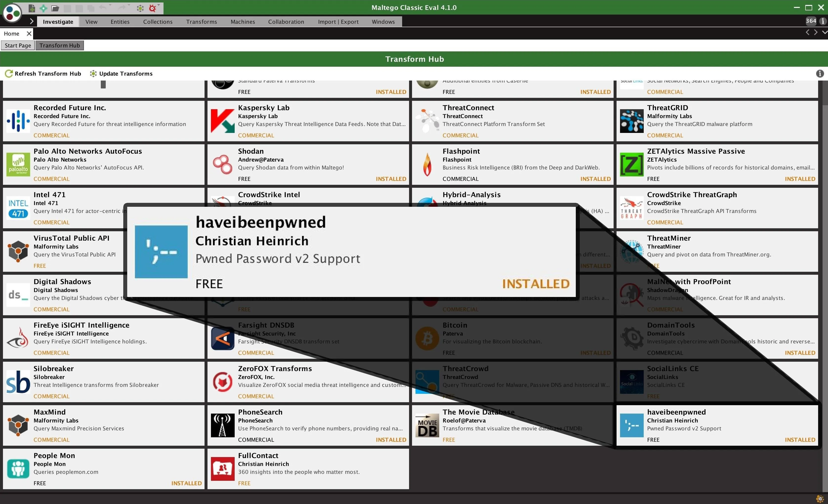Select the ZETAlytics green Z icon
828x504 pixels.
click(631, 165)
